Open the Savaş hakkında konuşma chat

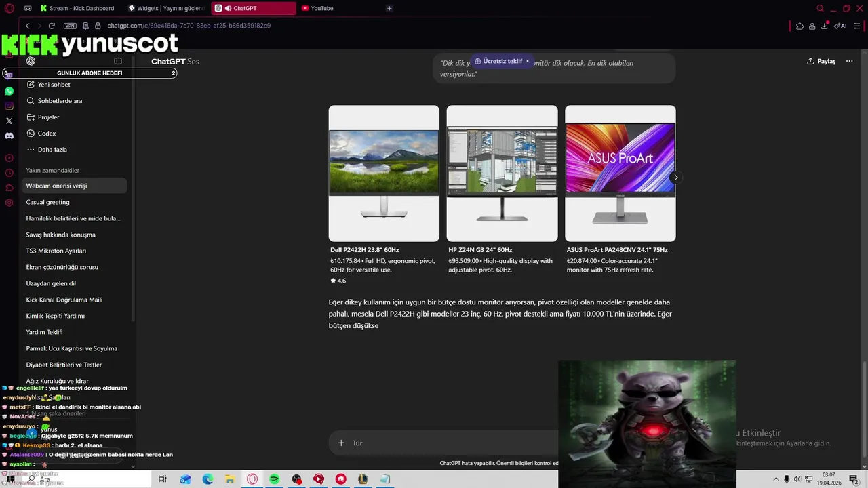(x=75, y=235)
